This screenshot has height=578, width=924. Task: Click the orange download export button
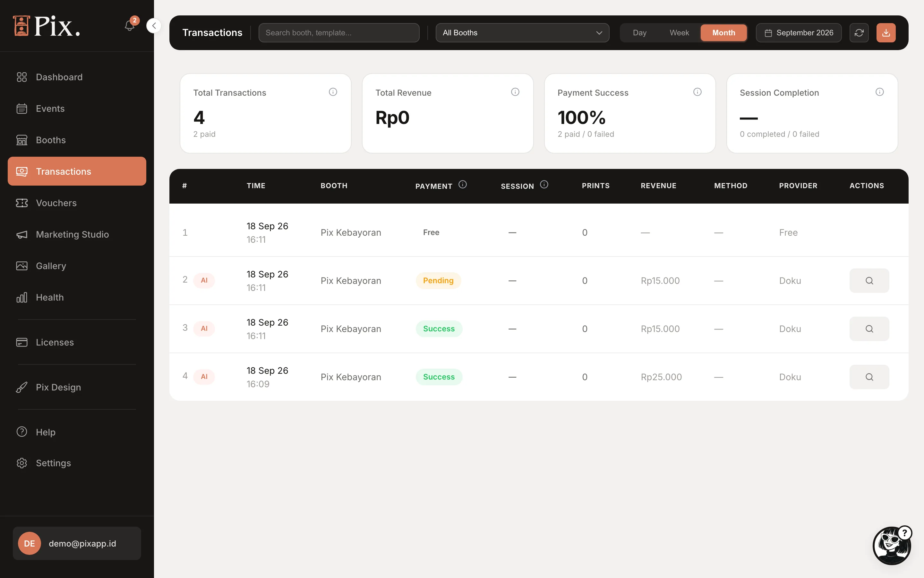886,33
